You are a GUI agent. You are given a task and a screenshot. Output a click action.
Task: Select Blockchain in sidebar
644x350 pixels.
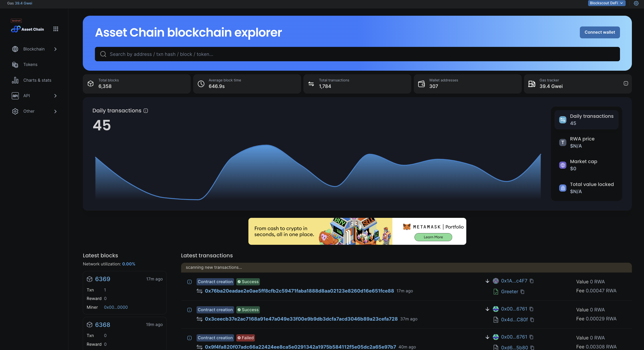click(34, 49)
